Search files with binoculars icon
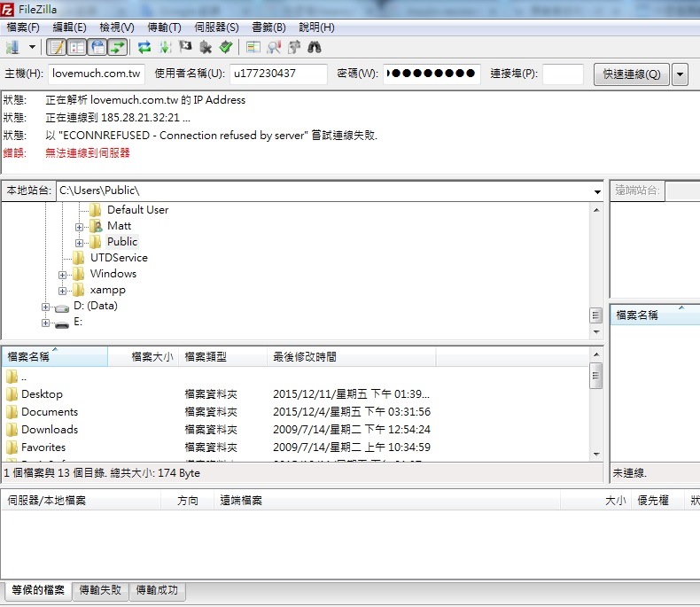Screen dimensions: 700x607 coord(315,47)
